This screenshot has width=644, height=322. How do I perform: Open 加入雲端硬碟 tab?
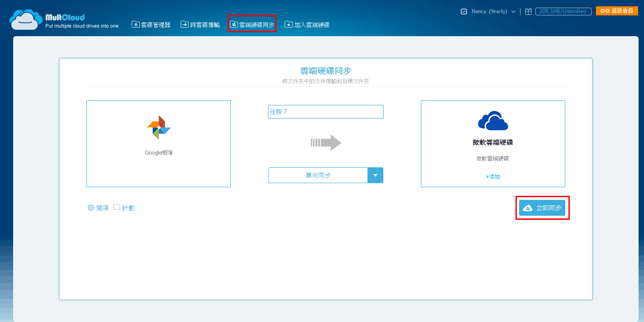[307, 25]
